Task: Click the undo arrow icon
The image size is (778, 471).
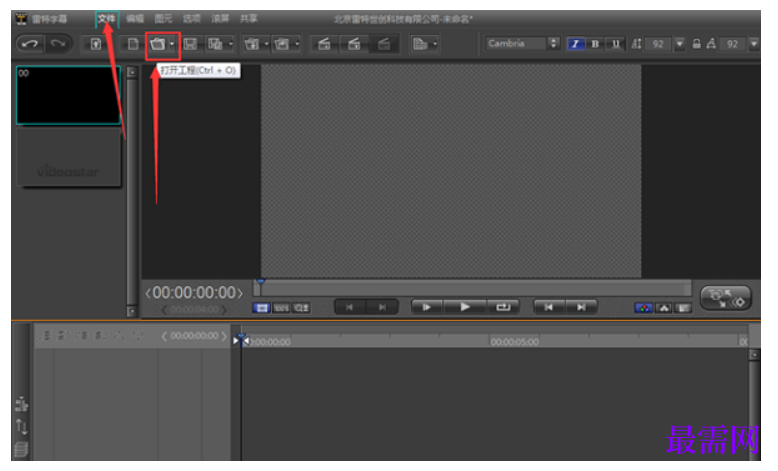Action: (x=30, y=44)
